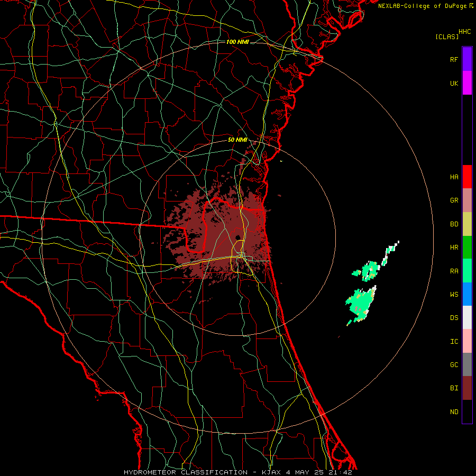Click the HHC product label
Image resolution: width=476 pixels, height=476 pixels.
(465, 32)
